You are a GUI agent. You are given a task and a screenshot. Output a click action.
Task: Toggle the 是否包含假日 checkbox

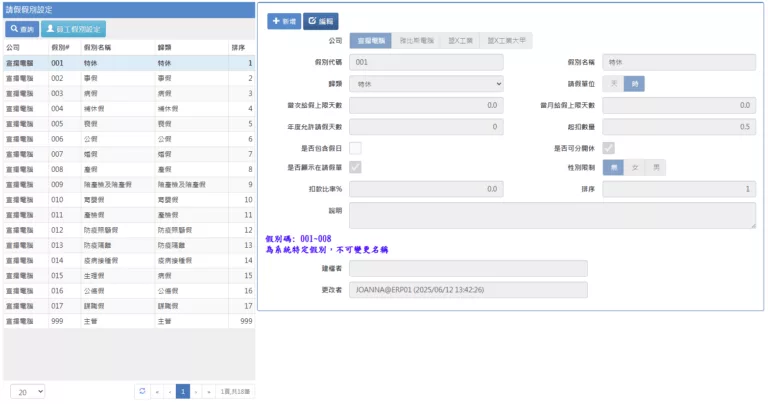355,148
